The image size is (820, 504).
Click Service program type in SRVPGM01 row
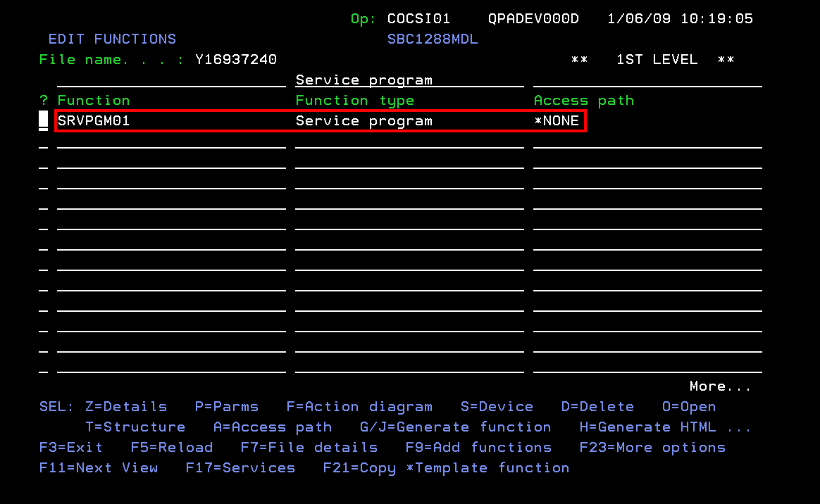click(x=364, y=121)
